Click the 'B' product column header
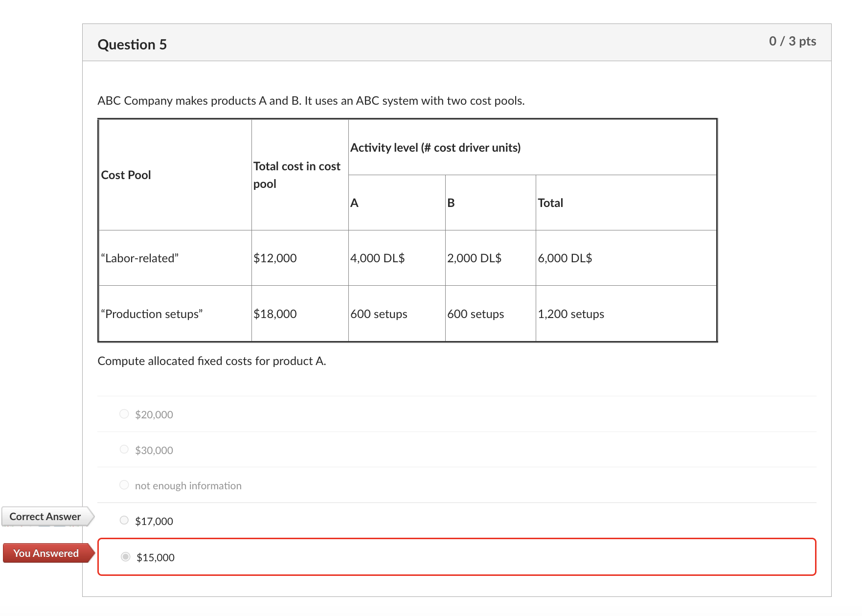This screenshot has width=862, height=616. click(x=451, y=203)
